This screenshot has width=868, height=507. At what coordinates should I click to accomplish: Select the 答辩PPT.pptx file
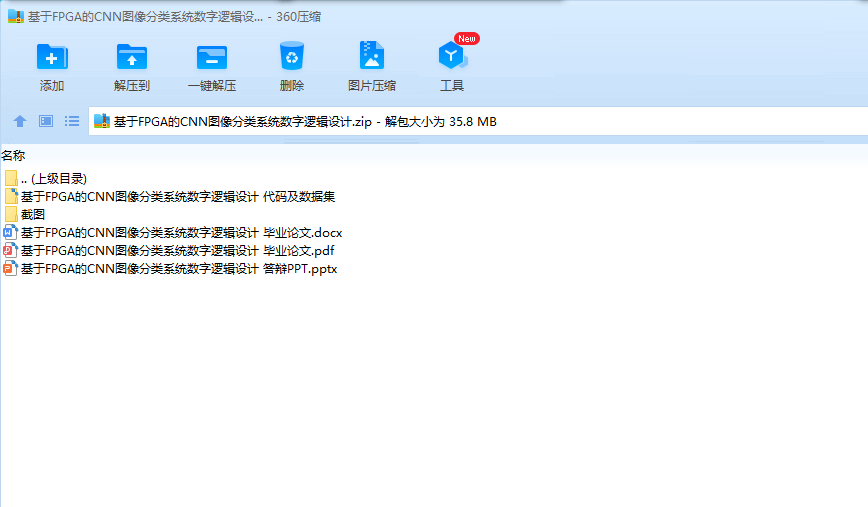coord(170,269)
